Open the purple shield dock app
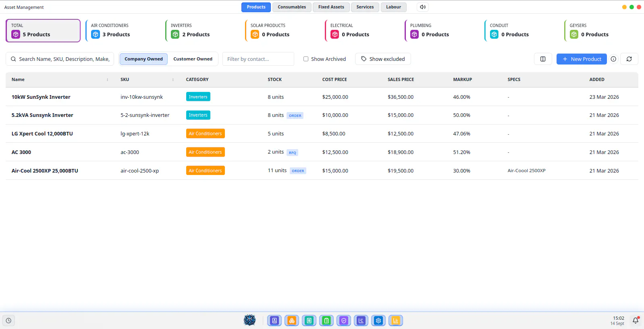This screenshot has width=644, height=329. tap(344, 321)
